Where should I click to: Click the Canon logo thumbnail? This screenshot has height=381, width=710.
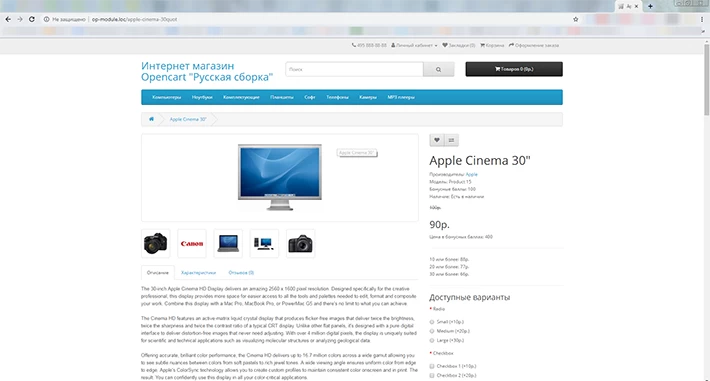point(192,244)
